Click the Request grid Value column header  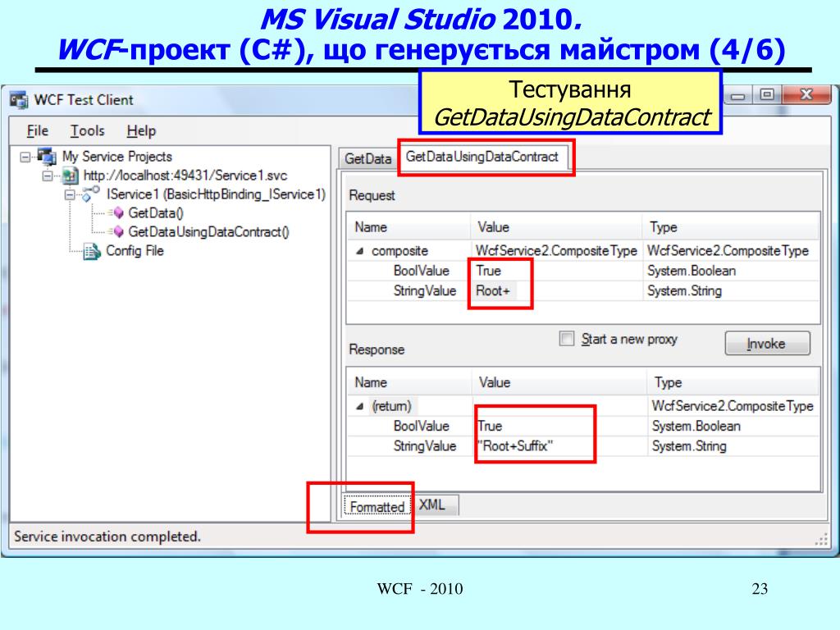pos(556,227)
